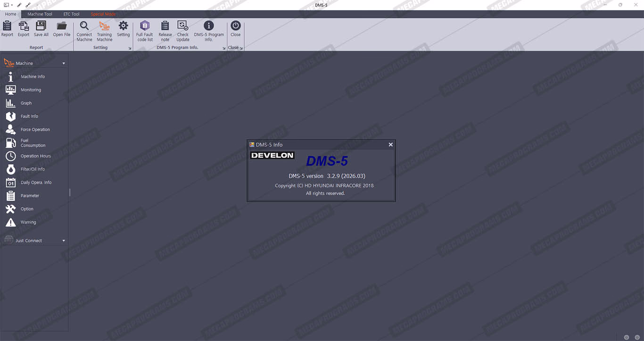
Task: Click the Connect Machine magnifier icon
Action: pos(84,26)
